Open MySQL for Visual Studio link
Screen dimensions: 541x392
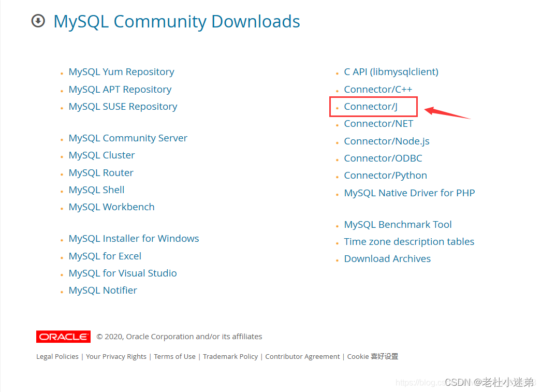[123, 273]
